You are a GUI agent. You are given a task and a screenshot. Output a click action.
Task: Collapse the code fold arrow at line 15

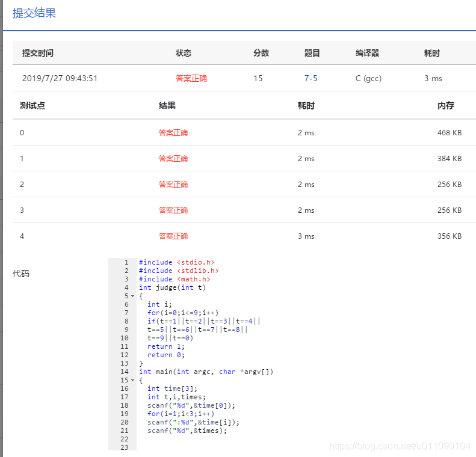132,380
